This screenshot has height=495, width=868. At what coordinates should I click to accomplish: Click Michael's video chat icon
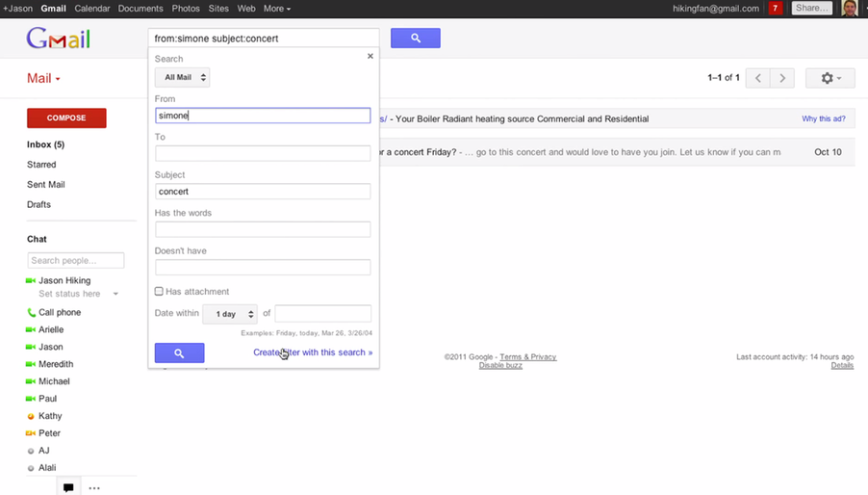31,381
